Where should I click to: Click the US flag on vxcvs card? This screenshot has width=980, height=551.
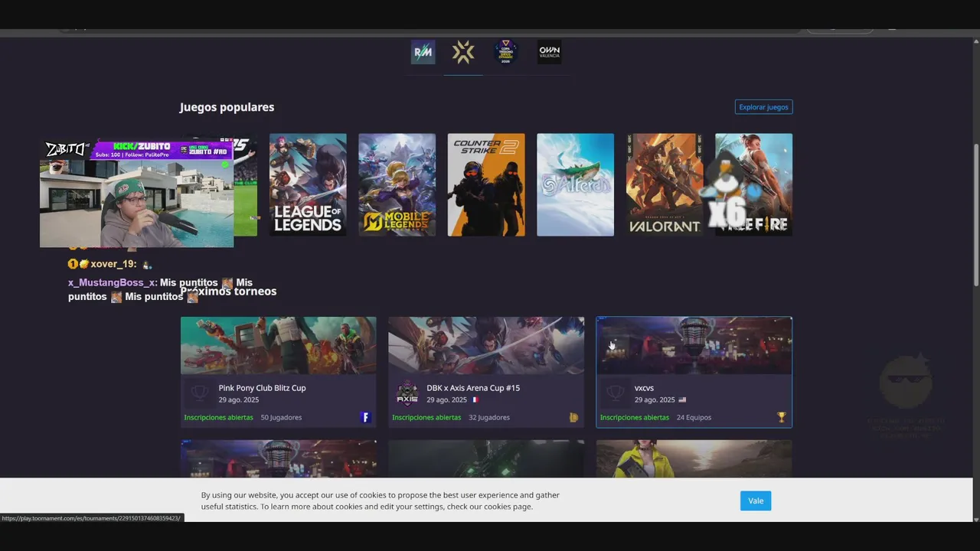pos(682,399)
